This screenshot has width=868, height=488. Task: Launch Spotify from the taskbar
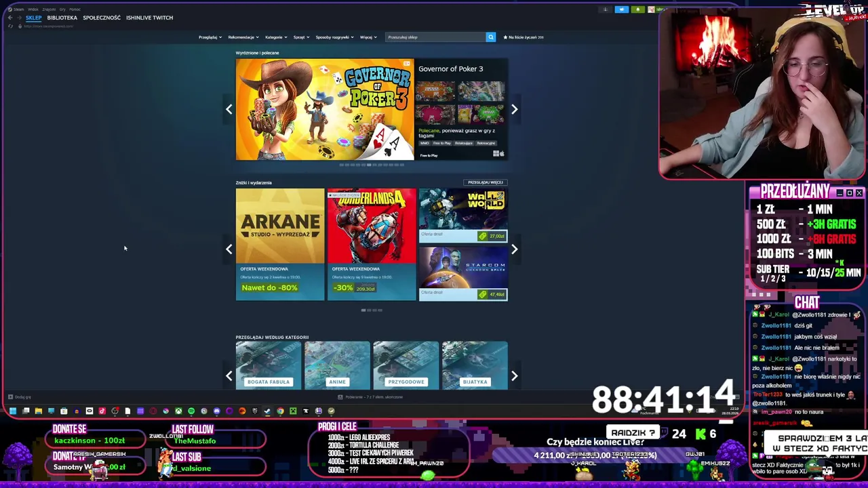(191, 411)
